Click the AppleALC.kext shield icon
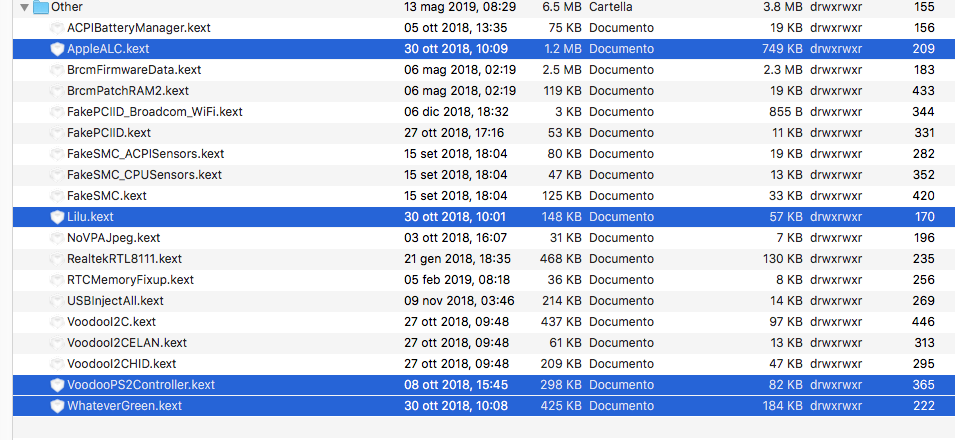The width and height of the screenshot is (955, 440). click(57, 49)
